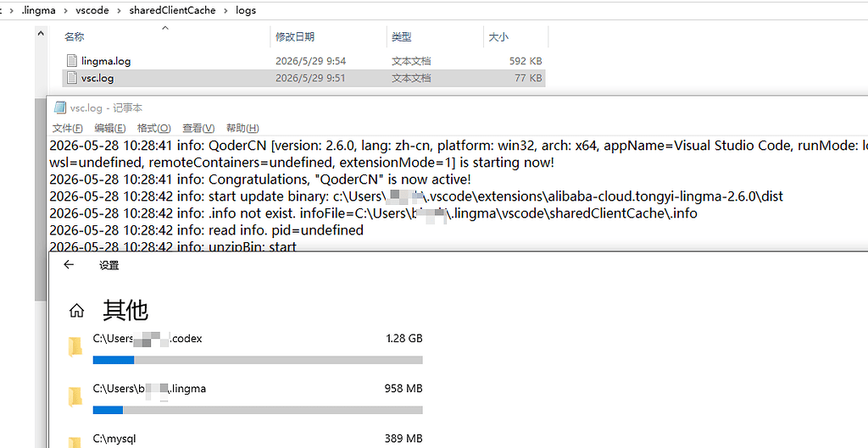Open the .codex folder storage entry
This screenshot has width=868, height=448.
(246, 348)
